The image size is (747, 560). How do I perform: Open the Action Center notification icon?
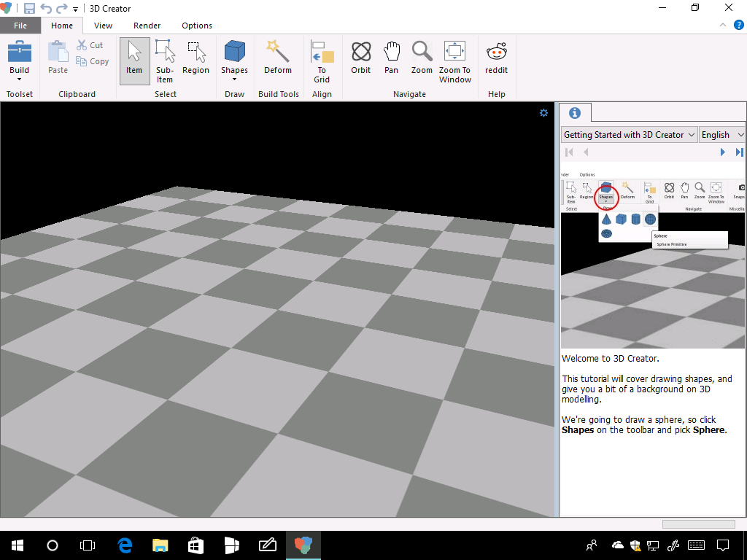pyautogui.click(x=723, y=545)
